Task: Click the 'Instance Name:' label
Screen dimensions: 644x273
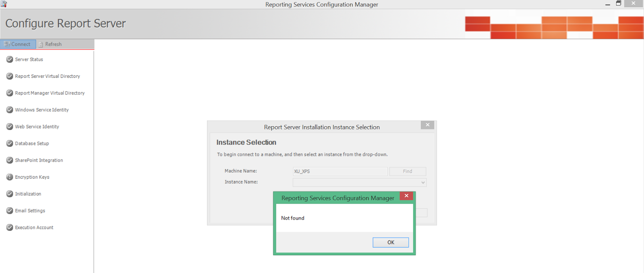Action: coord(241,182)
